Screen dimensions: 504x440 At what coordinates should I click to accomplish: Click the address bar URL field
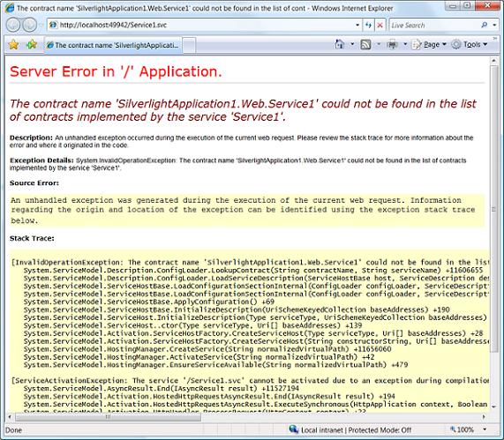[201, 25]
